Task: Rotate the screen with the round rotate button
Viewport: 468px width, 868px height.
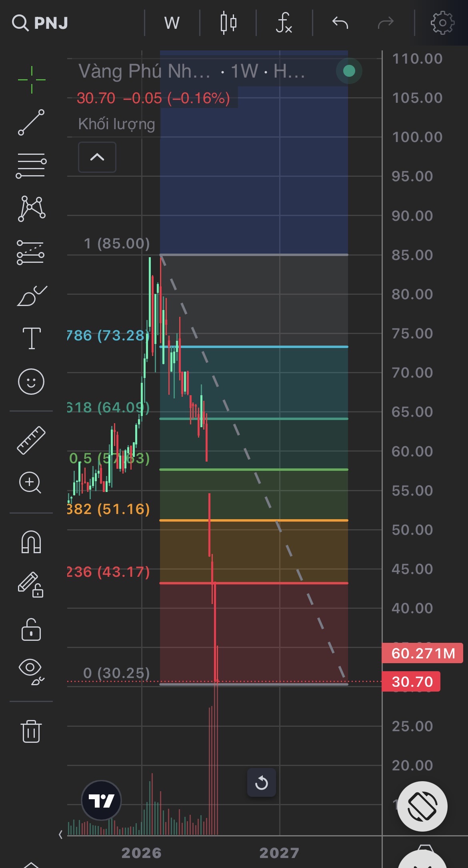Action: 422,806
